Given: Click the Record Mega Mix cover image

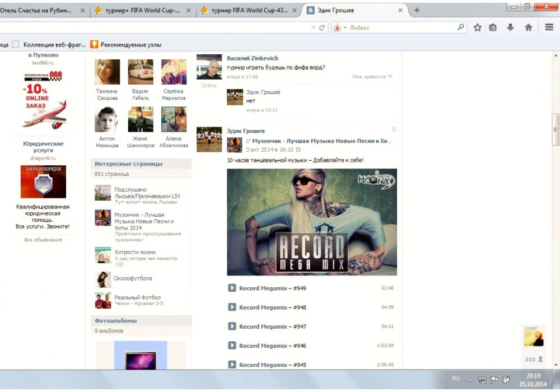Looking at the screenshot, I should tap(311, 222).
